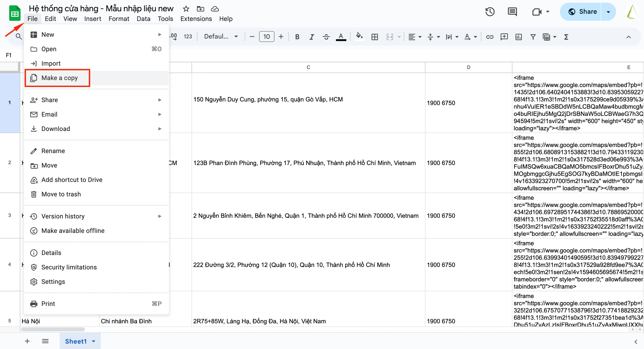Screen dimensions: 644x349
Task: Click the Insert chart icon
Action: point(518,37)
